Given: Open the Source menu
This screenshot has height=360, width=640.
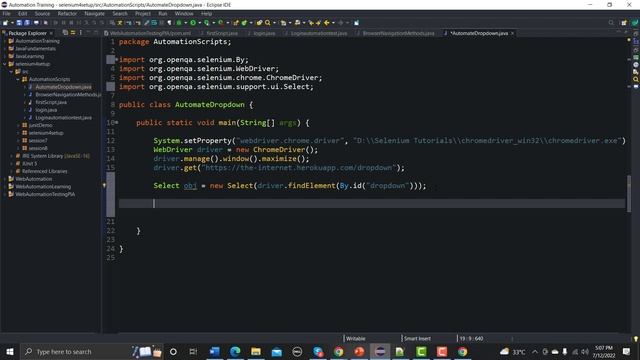Looking at the screenshot, I should (x=42, y=13).
